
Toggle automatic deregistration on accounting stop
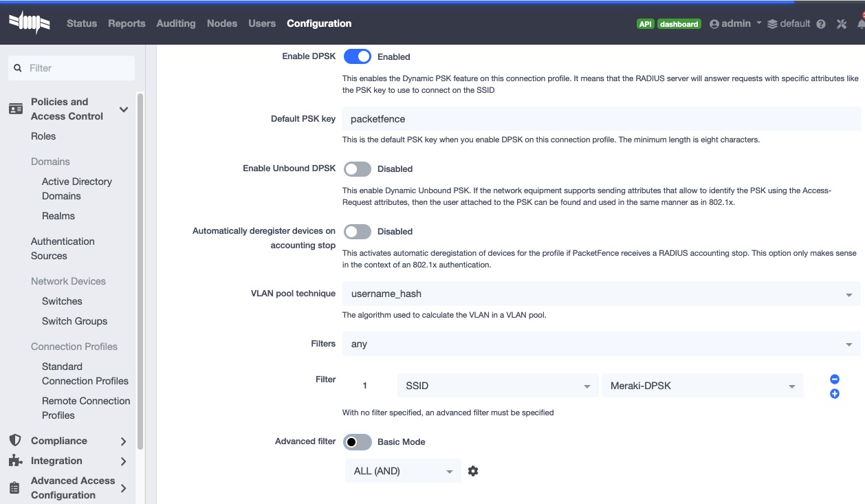click(x=358, y=231)
